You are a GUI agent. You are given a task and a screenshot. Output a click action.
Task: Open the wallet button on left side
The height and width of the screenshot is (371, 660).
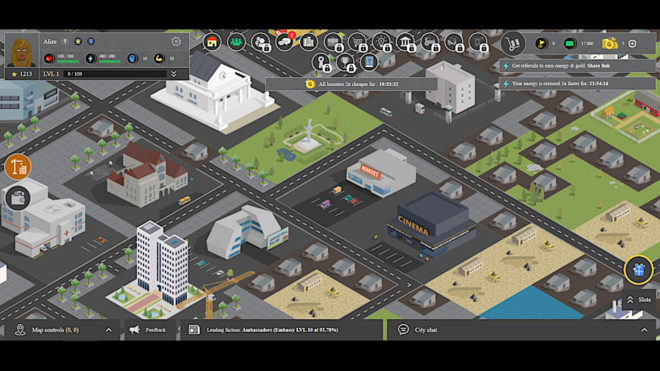[18, 198]
